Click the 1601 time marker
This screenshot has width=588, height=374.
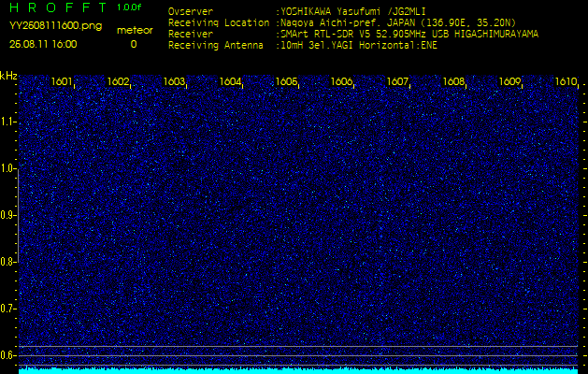62,81
